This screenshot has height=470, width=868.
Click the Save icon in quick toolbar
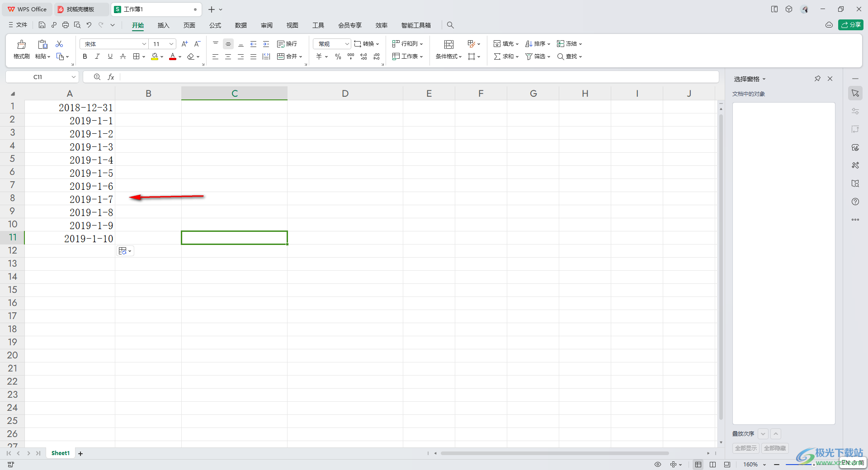(42, 25)
